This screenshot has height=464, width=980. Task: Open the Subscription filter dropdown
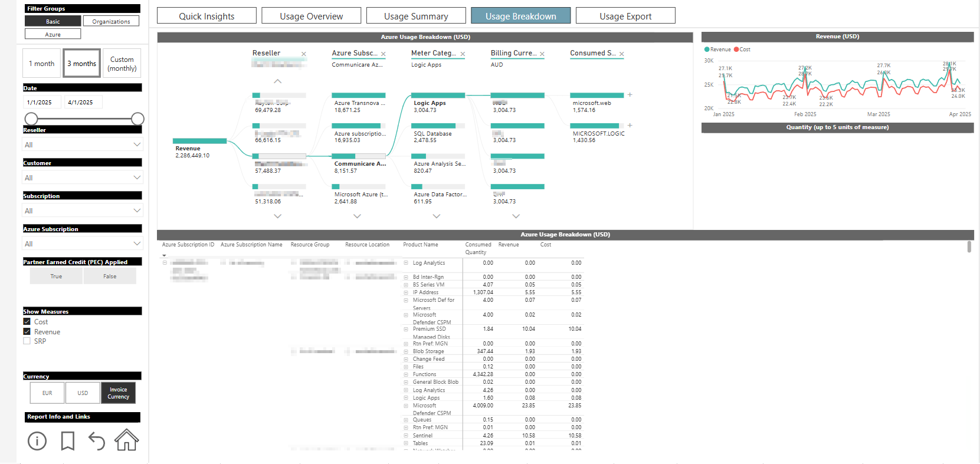click(x=83, y=210)
